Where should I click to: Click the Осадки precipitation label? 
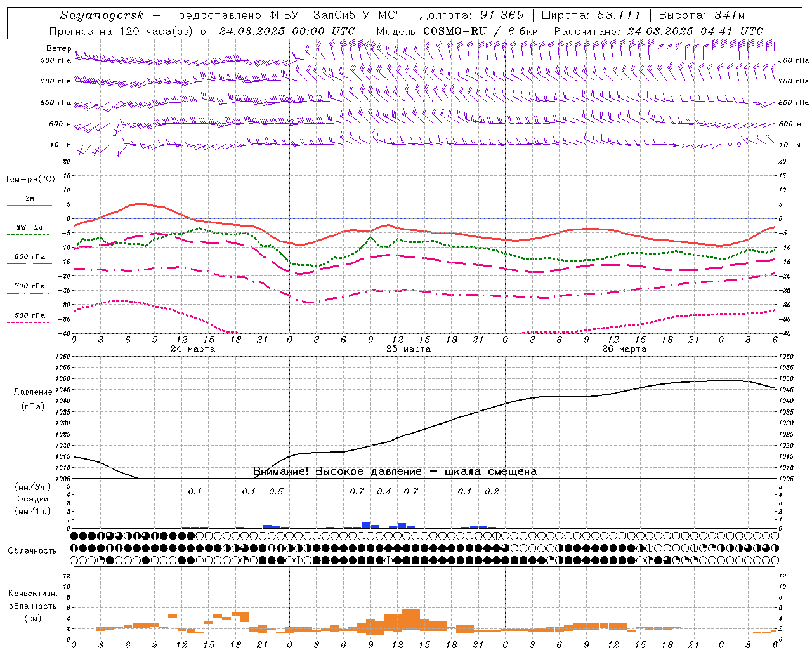[33, 499]
